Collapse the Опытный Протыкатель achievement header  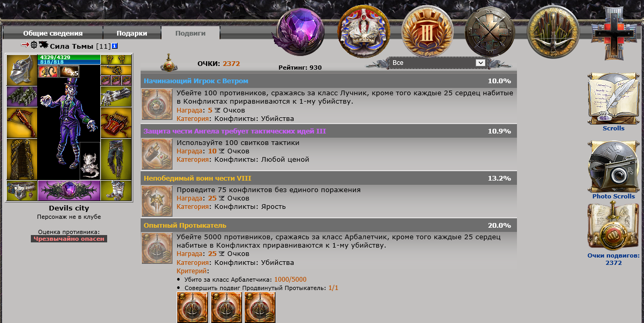coord(329,226)
